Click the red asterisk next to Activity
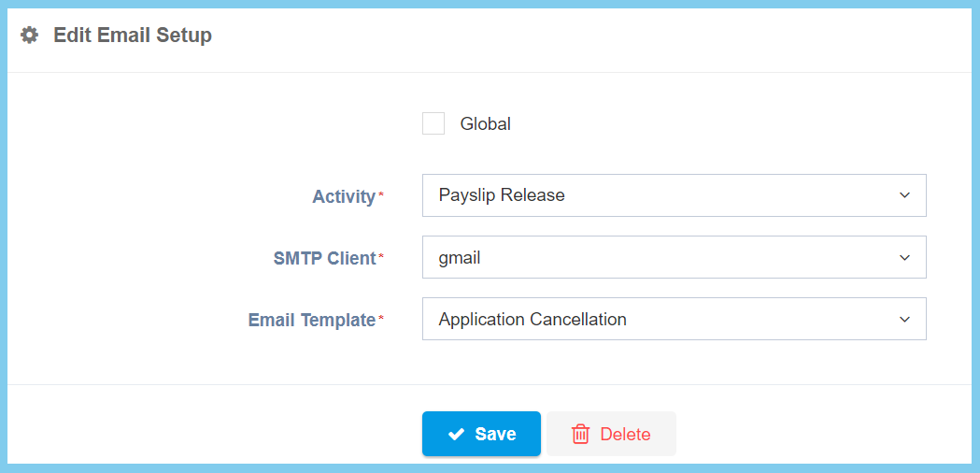This screenshot has height=473, width=980. click(381, 195)
